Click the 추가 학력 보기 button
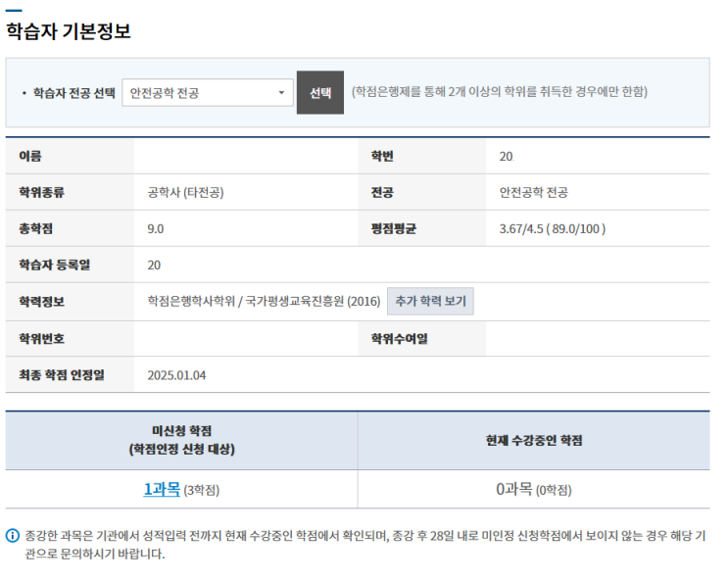 coord(430,301)
